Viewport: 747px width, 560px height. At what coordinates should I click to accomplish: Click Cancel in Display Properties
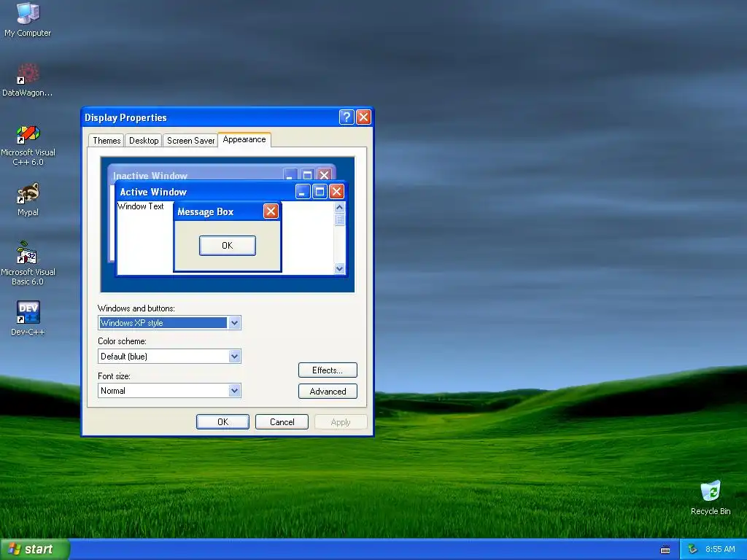click(x=282, y=422)
